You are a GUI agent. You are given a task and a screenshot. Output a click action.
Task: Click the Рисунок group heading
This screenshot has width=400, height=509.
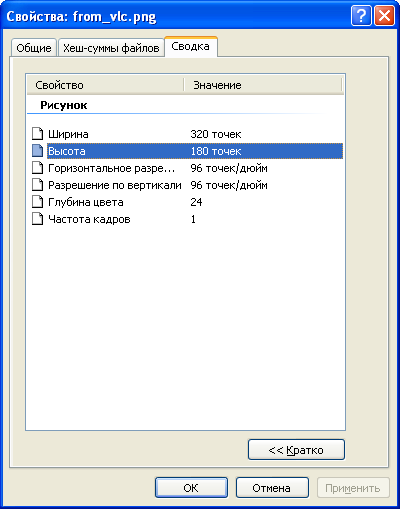coord(64,105)
